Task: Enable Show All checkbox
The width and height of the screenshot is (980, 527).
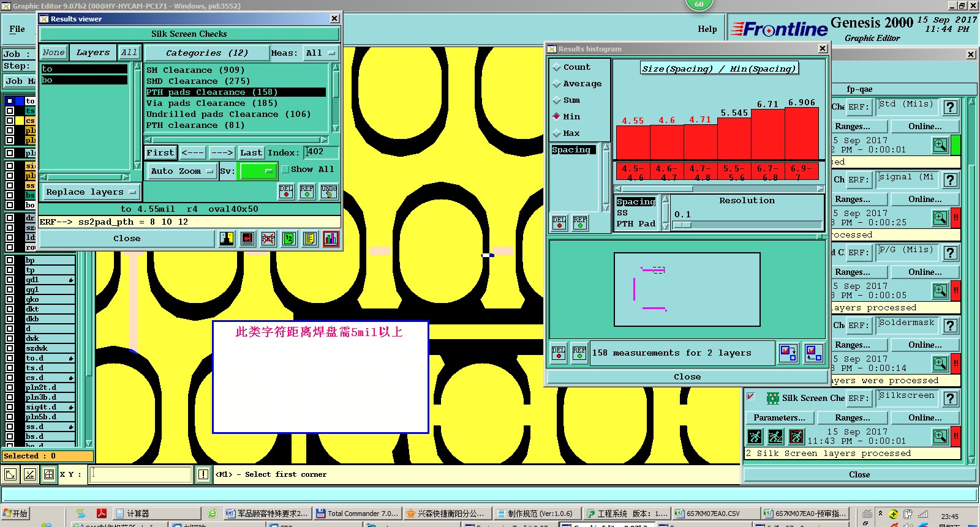Action: coord(285,170)
